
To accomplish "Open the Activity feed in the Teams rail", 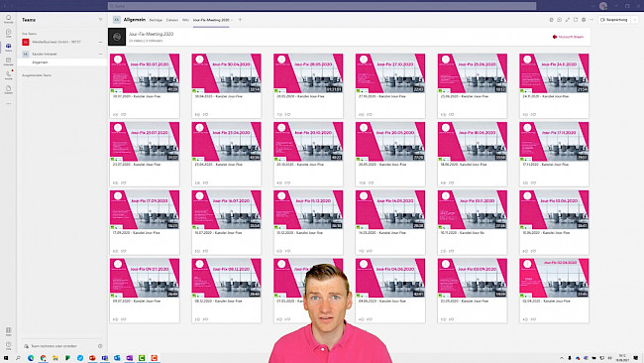I will coord(8,19).
